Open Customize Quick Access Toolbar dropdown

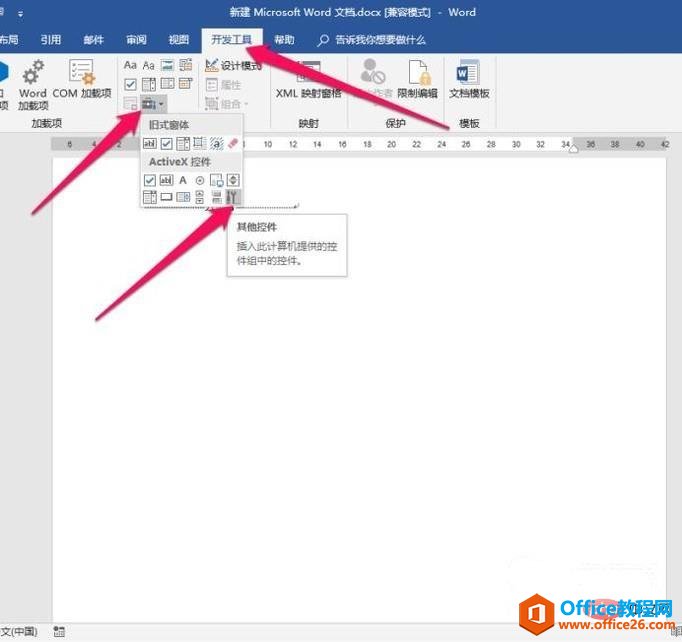coord(20,14)
